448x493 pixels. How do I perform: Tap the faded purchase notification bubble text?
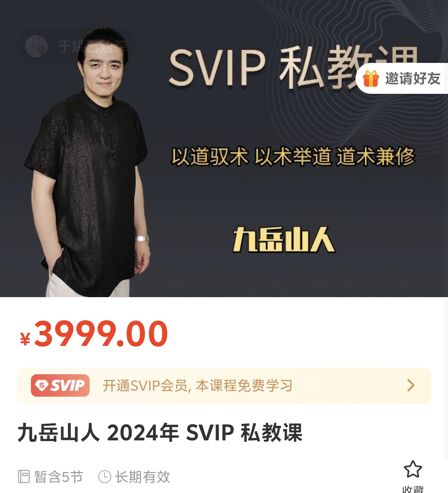(92, 47)
